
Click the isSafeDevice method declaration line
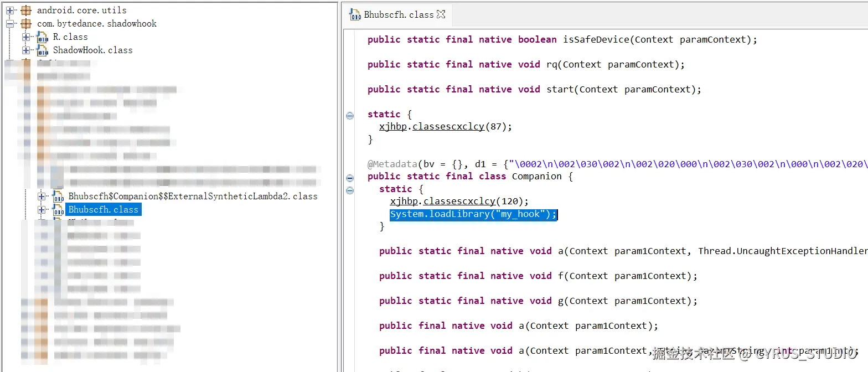point(562,39)
